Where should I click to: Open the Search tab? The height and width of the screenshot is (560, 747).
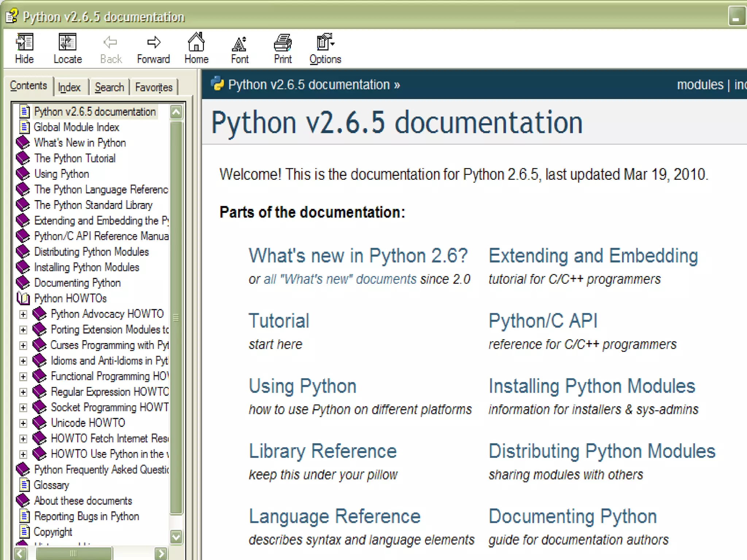click(x=109, y=87)
